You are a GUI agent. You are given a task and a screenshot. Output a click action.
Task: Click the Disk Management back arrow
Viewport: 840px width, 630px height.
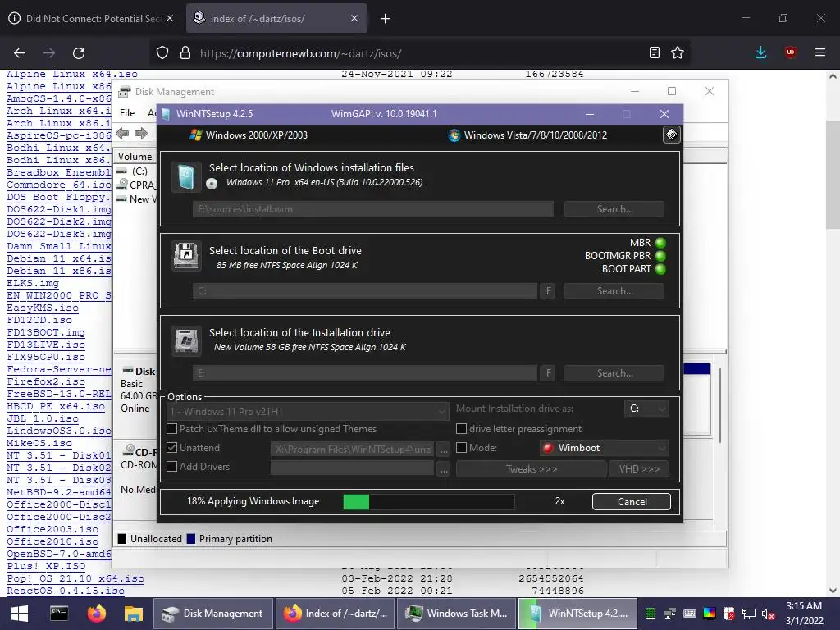[x=123, y=134]
